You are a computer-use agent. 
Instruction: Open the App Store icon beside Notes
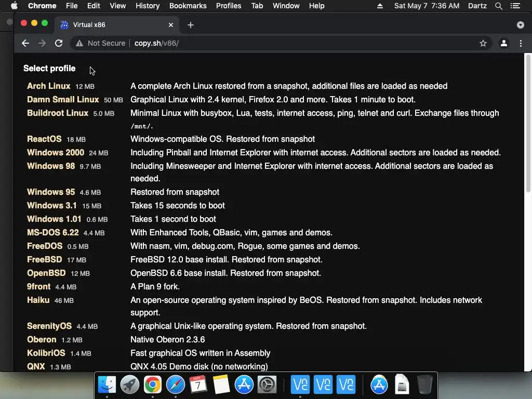click(244, 385)
